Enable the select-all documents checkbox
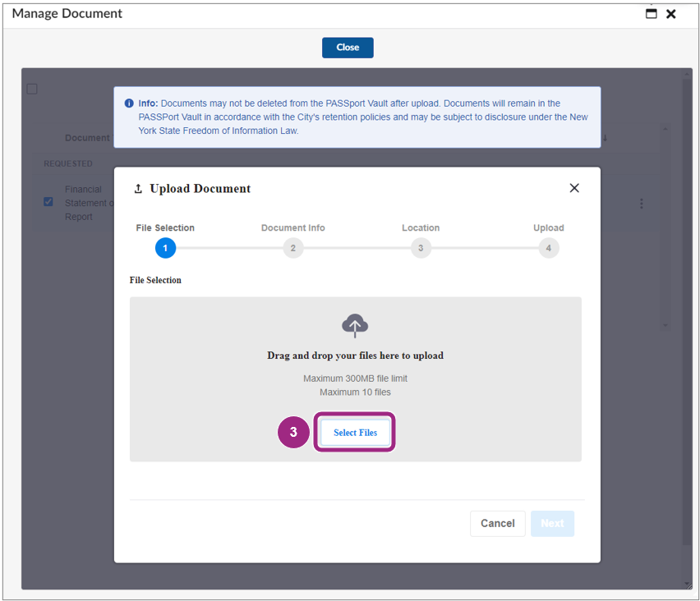Viewport: 700px width, 601px height. (x=32, y=89)
